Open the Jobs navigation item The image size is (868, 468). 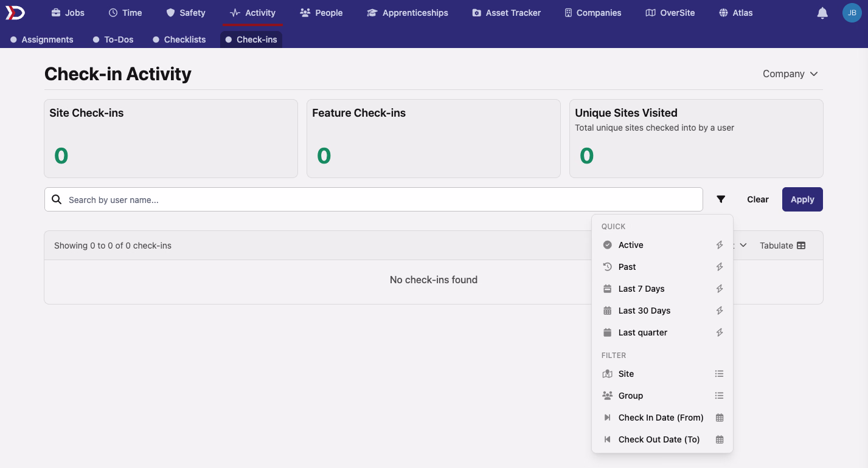(x=68, y=13)
